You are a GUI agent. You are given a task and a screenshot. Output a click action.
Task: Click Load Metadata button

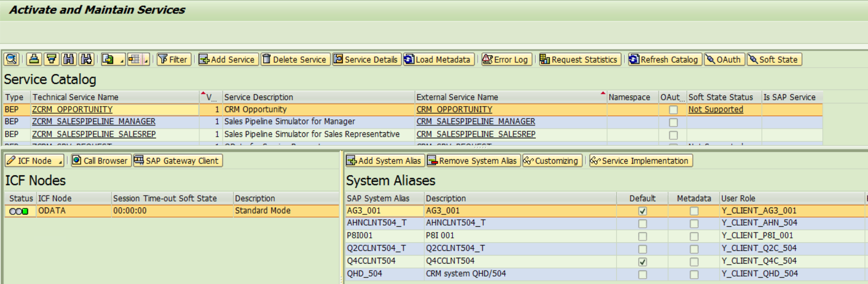coord(438,59)
